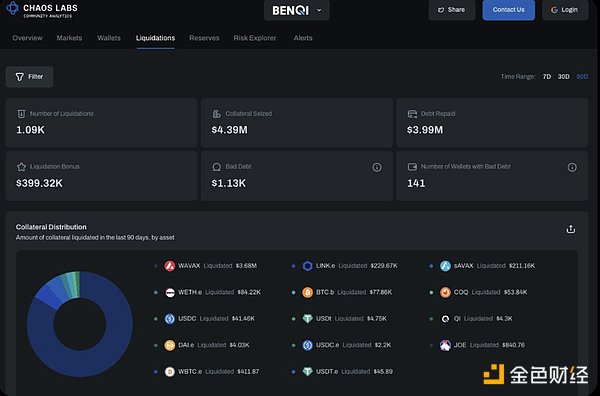Viewport: 600px width, 396px height.
Task: Click the Chaos Labs logo icon
Action: [12, 8]
